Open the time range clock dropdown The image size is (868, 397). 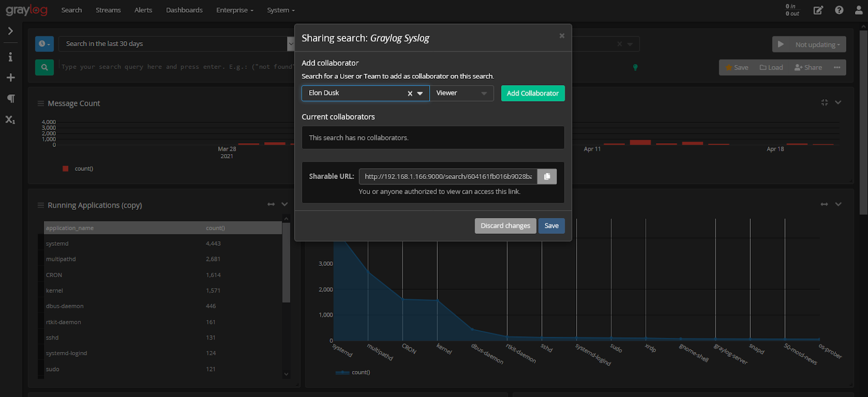(x=44, y=44)
